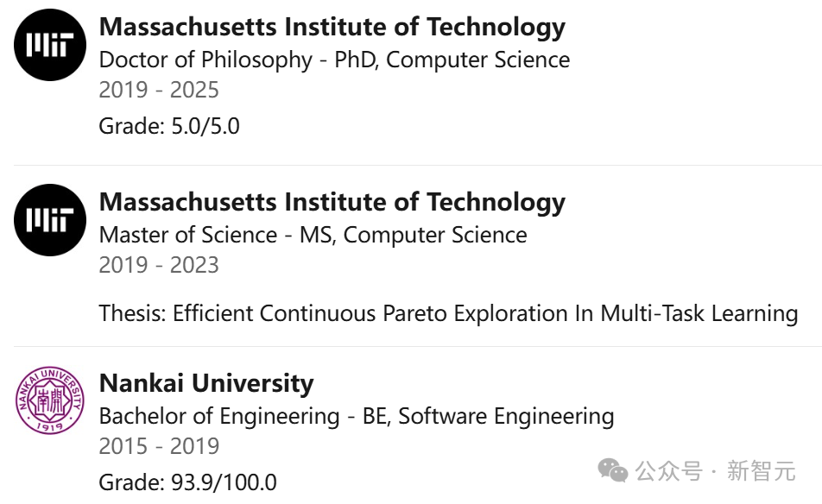The height and width of the screenshot is (504, 822).
Task: Click the 2015 - 2019 date range
Action: coord(159,446)
